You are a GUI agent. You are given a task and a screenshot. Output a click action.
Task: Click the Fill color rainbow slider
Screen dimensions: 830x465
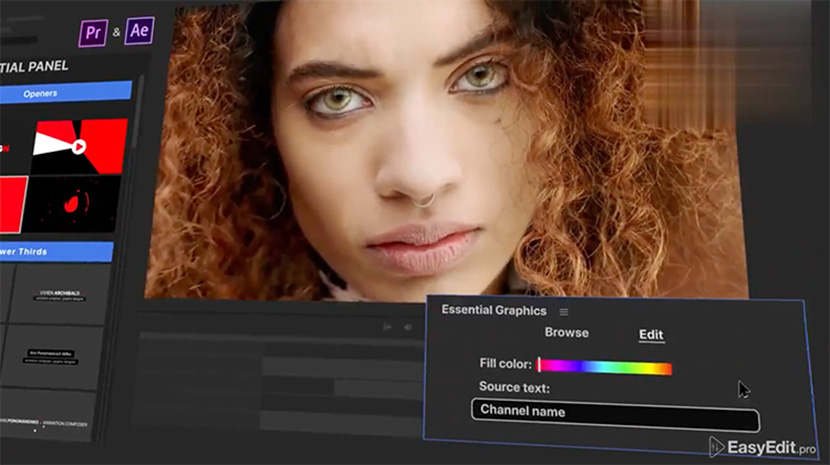[605, 366]
